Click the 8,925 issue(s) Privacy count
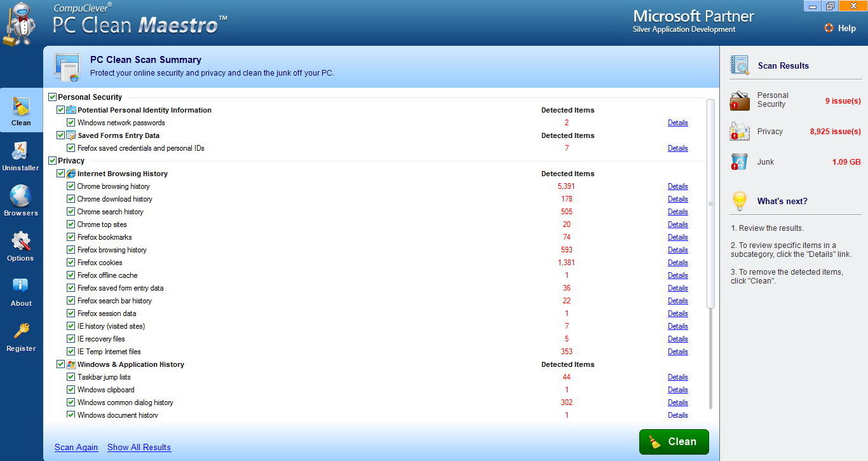868x461 pixels. click(x=835, y=131)
